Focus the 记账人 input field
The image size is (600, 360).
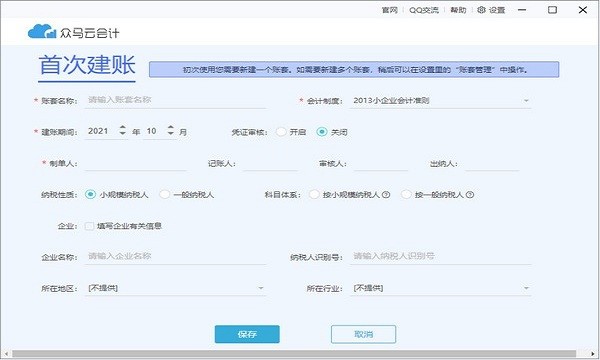[271, 163]
